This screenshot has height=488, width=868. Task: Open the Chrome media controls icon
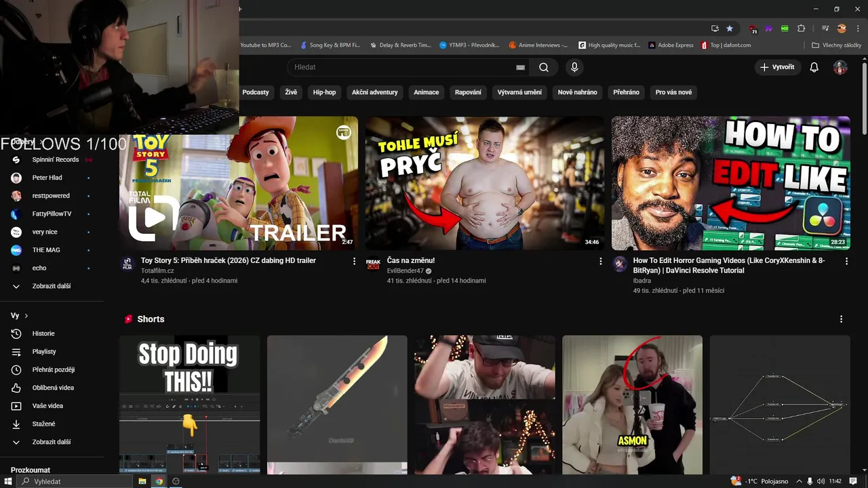tap(825, 28)
